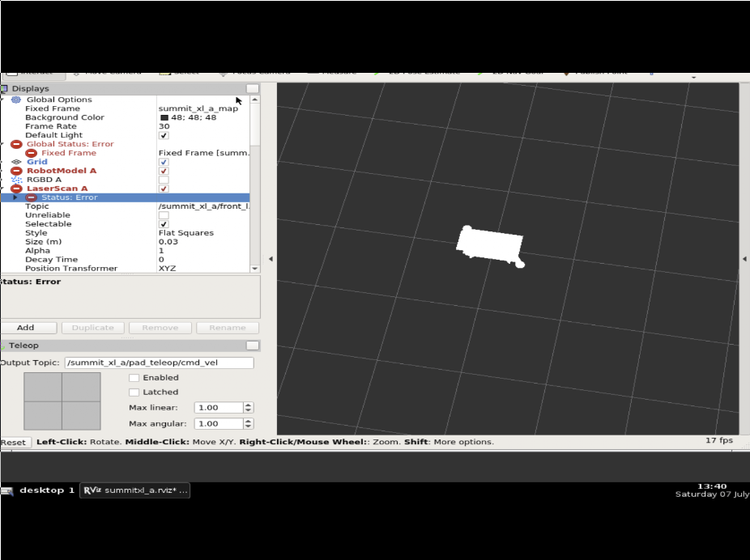Screen dimensions: 750x560
Task: Open the Fixed Frame summit_xl_a_map dropdown
Action: (203, 108)
